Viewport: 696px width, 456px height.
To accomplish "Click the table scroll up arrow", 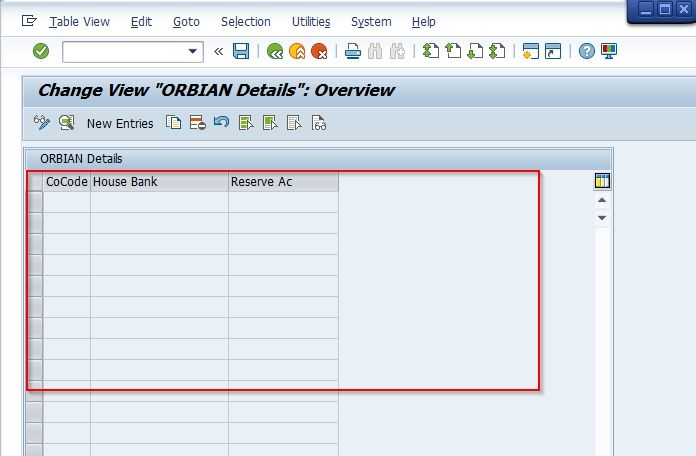I will tap(602, 200).
